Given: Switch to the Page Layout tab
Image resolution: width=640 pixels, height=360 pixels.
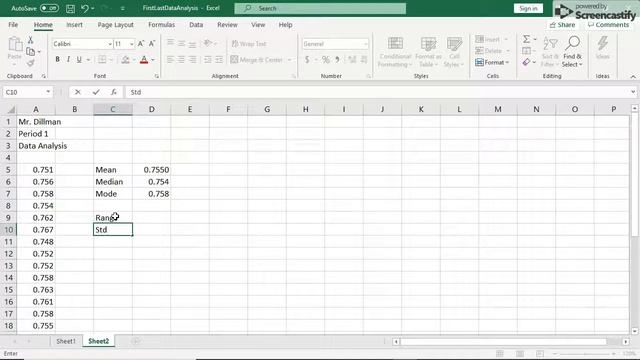Looking at the screenshot, I should pos(116,25).
